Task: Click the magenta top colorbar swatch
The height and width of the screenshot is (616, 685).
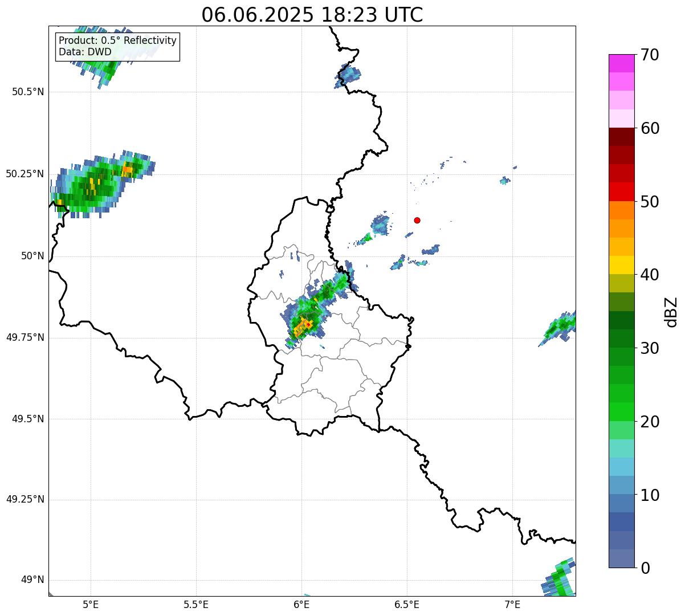Action: tap(622, 63)
